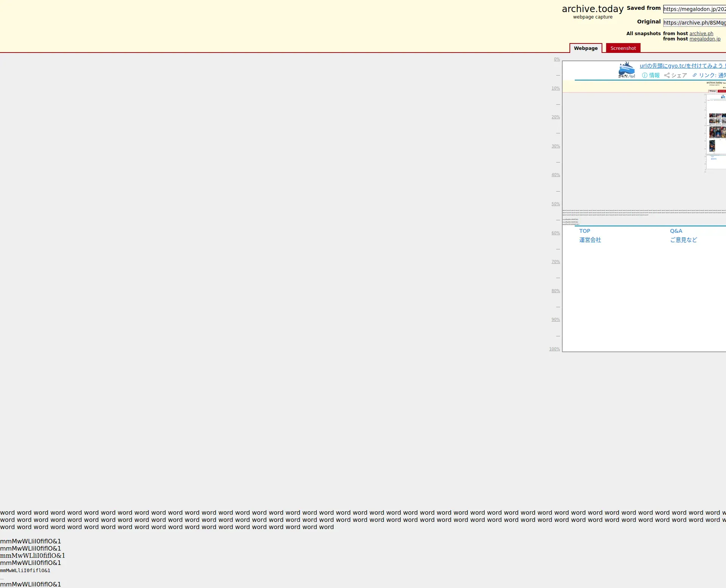Switch to the Screenshot tab

click(623, 48)
